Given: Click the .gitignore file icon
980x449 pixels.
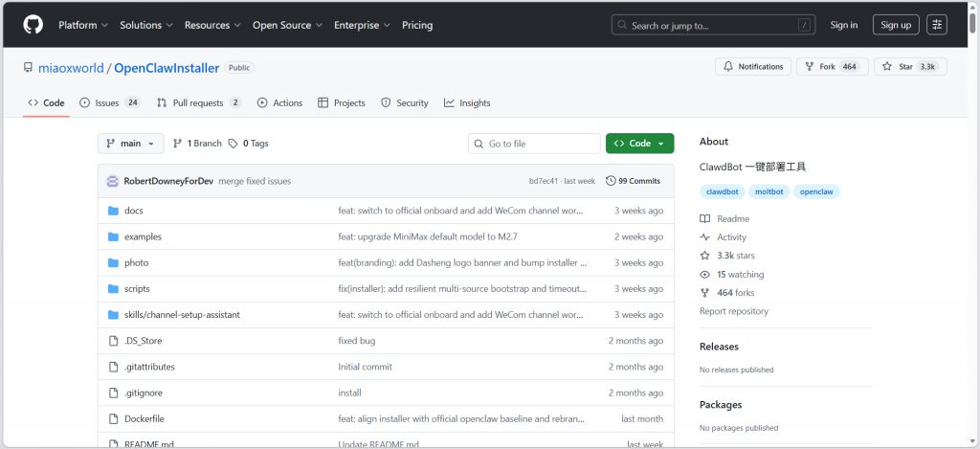Looking at the screenshot, I should (x=113, y=393).
